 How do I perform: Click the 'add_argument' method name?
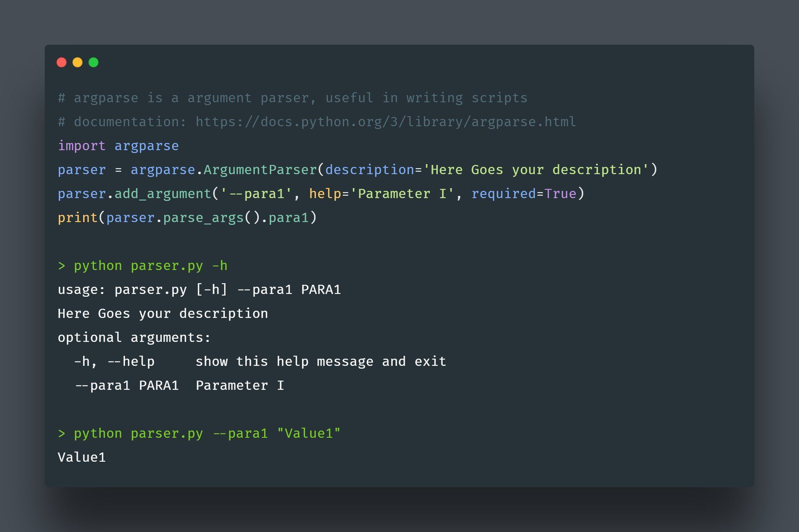pos(163,194)
